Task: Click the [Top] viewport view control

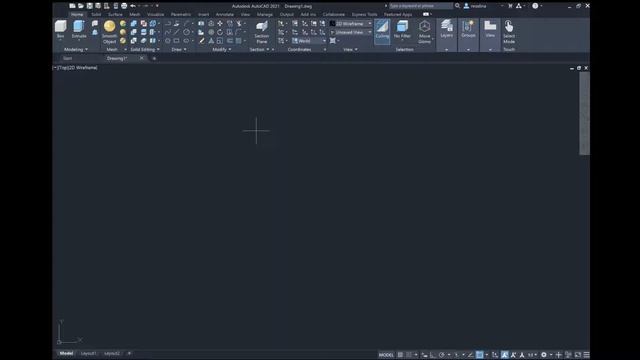Action: pyautogui.click(x=63, y=68)
